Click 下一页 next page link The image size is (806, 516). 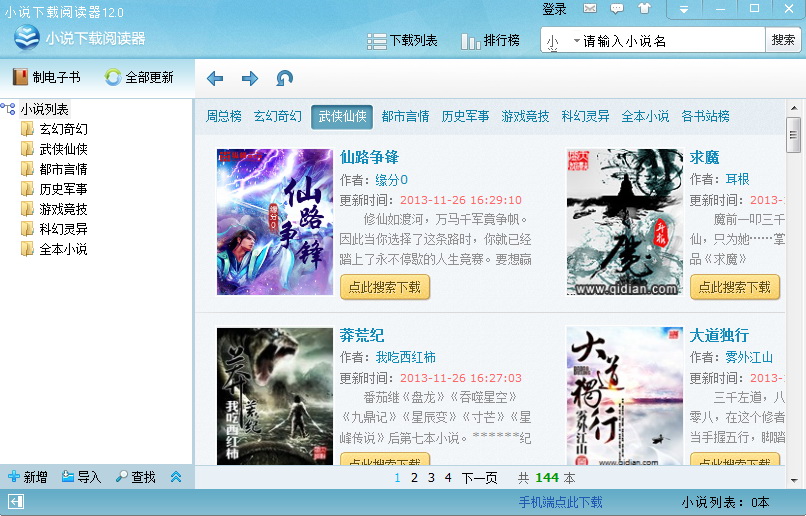tap(479, 478)
